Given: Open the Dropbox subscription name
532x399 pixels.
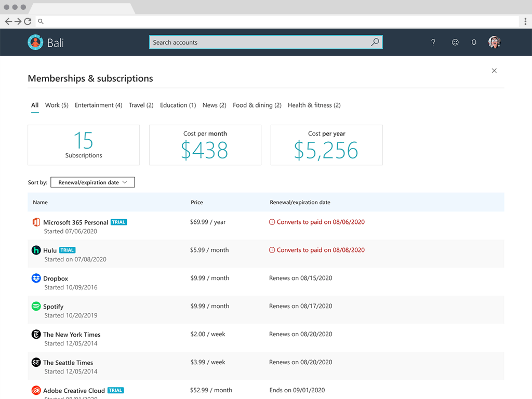Looking at the screenshot, I should (x=56, y=278).
